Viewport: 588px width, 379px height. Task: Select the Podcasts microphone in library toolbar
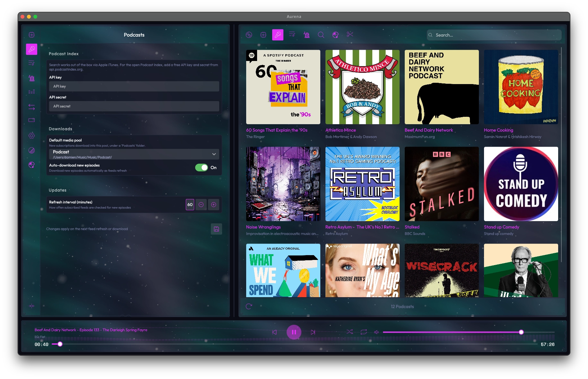click(278, 35)
